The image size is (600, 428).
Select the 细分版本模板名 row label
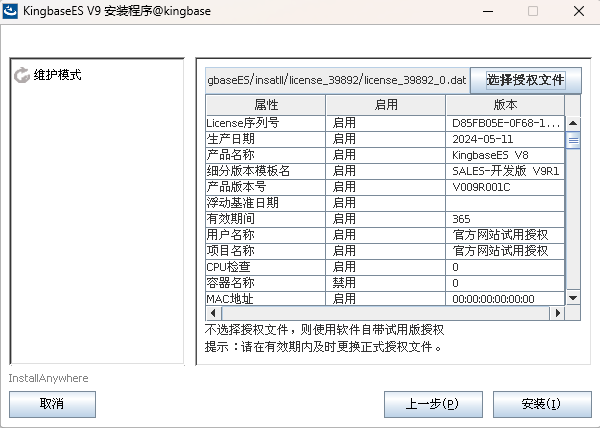pos(248,171)
